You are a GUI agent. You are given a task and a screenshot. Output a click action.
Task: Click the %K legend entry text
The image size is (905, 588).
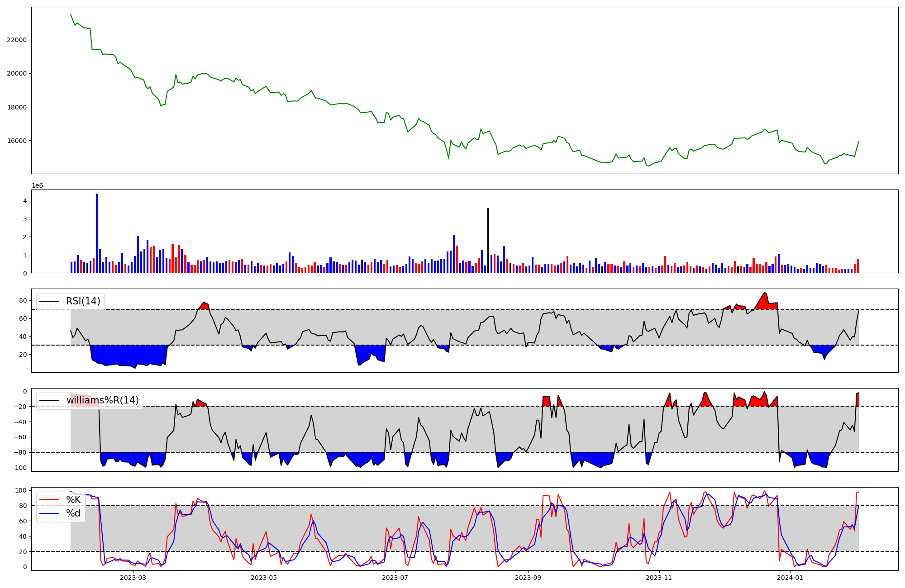(x=73, y=500)
